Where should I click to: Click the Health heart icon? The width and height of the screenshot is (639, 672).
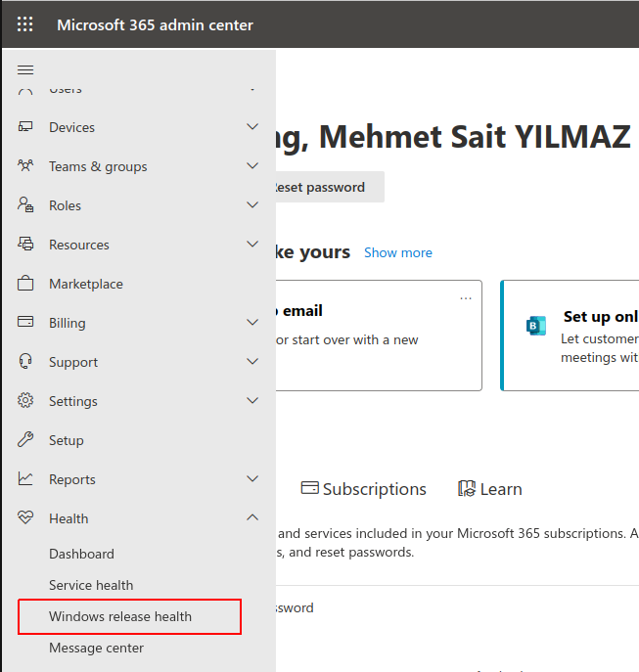point(25,517)
